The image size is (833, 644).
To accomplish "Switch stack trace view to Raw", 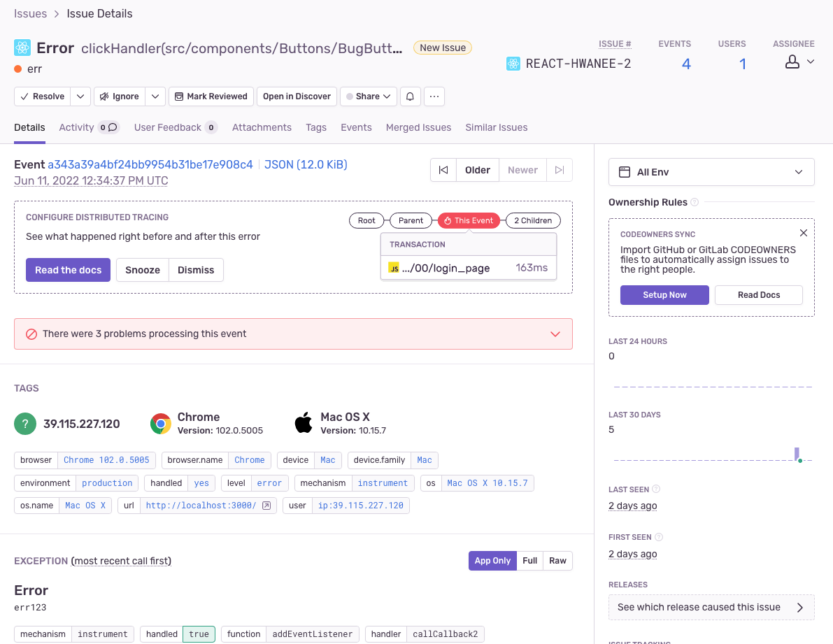I will pos(557,561).
